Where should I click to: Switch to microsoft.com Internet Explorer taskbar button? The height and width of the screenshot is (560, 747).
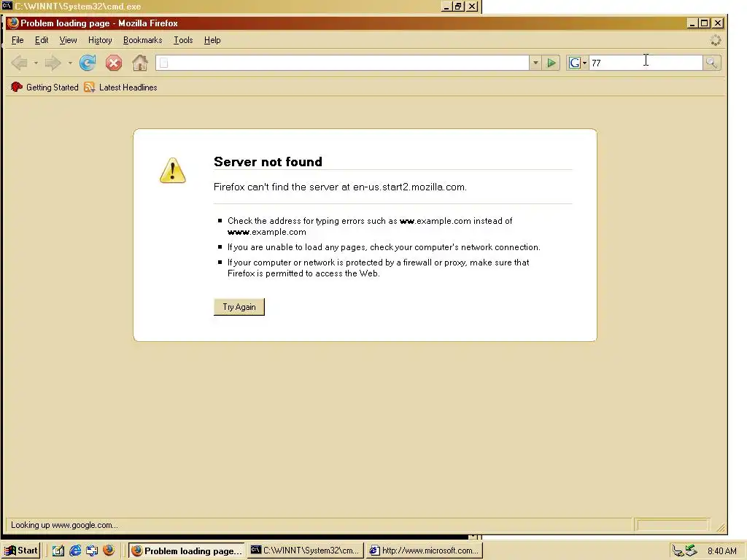[x=425, y=551]
